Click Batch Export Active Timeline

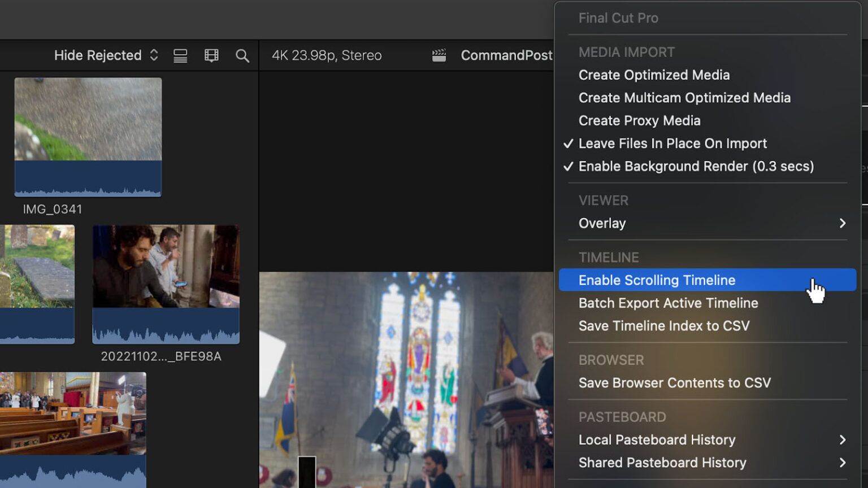click(668, 303)
